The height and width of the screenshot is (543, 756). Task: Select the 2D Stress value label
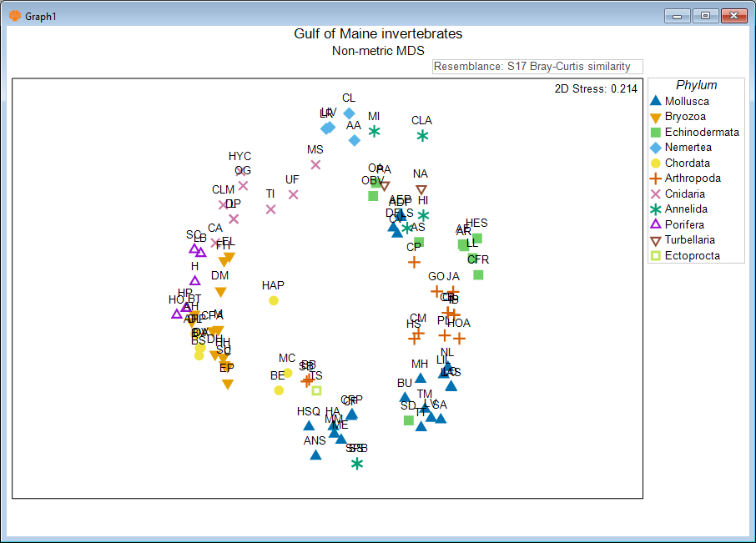[x=596, y=88]
